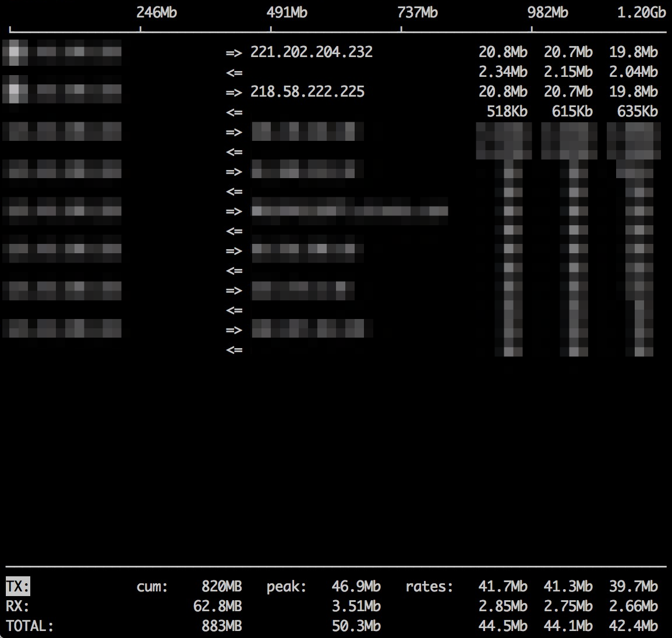Click the 44.5Mb total rate

[503, 626]
